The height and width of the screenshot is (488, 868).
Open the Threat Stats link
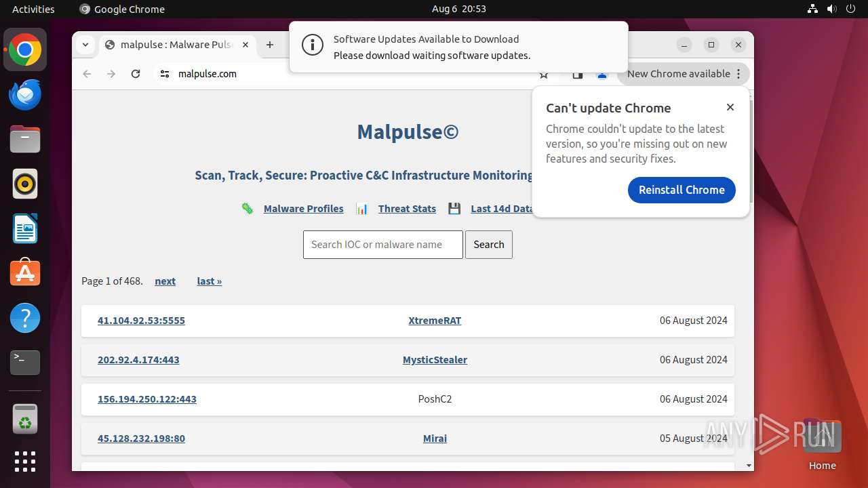[407, 209]
